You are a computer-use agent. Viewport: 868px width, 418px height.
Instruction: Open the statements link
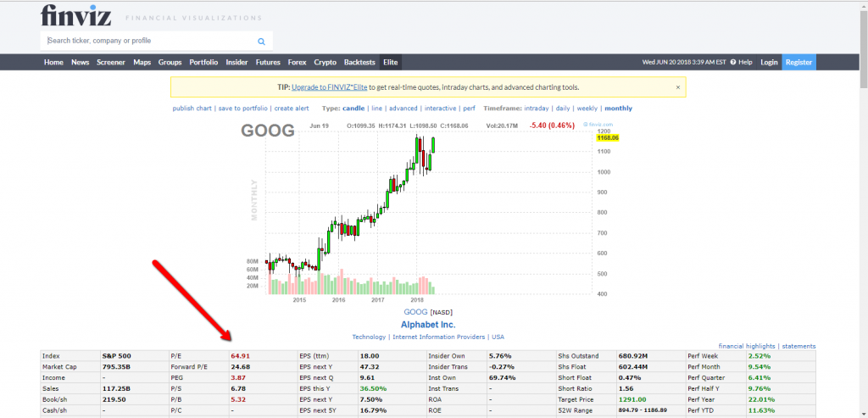click(798, 346)
